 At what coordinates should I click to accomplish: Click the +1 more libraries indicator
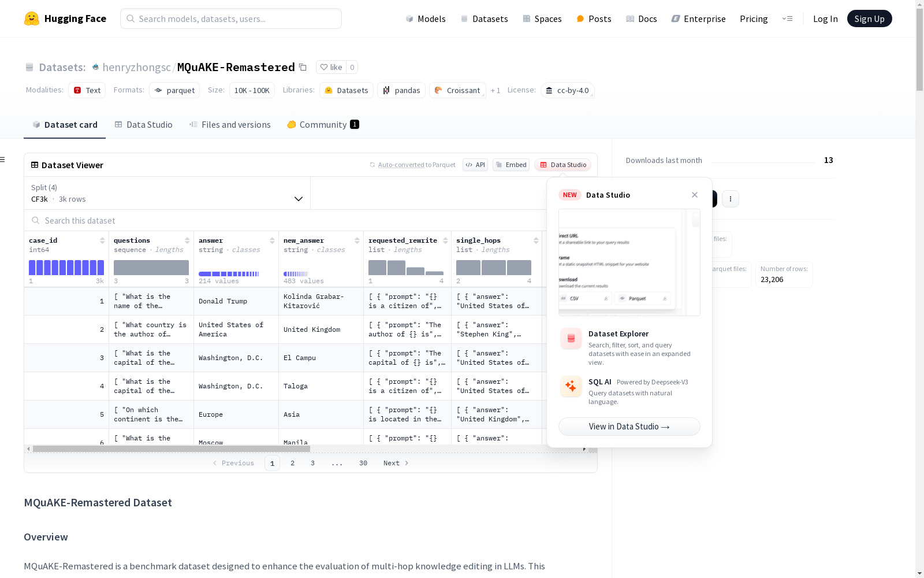(x=495, y=91)
